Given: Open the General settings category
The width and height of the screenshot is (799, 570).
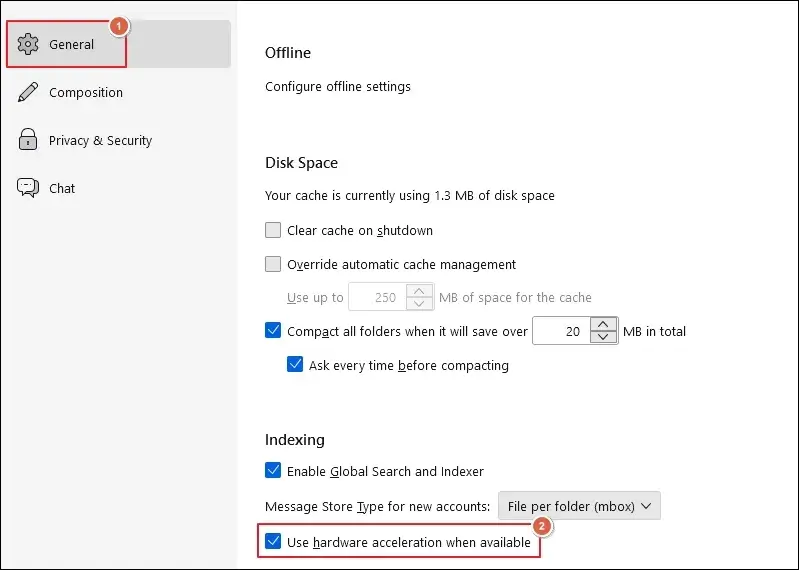Looking at the screenshot, I should 118,44.
